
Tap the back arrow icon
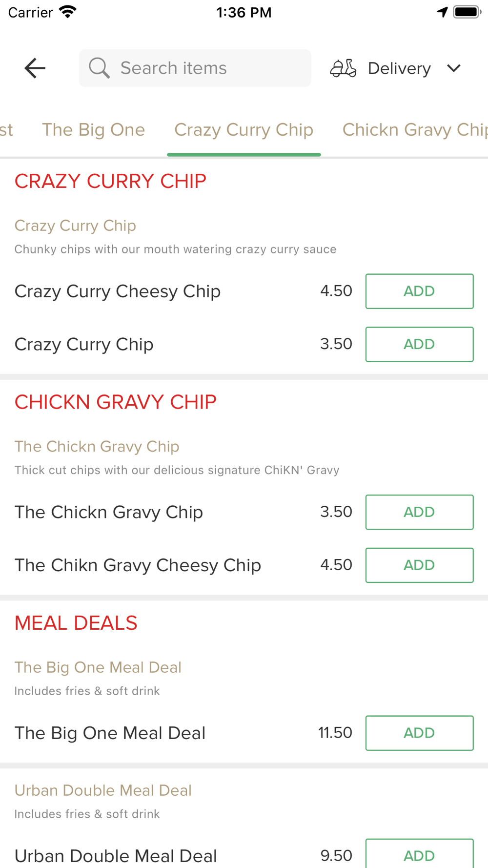[x=35, y=68]
